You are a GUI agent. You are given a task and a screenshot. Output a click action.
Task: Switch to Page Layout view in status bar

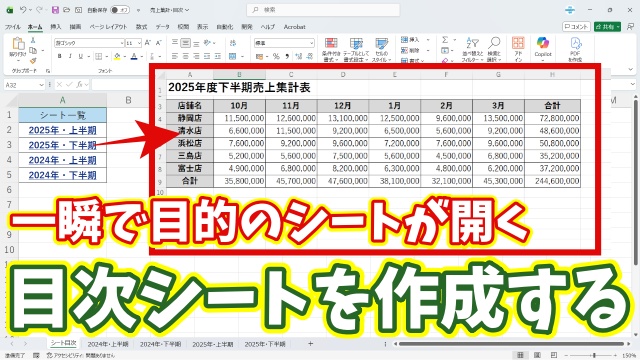click(x=537, y=355)
